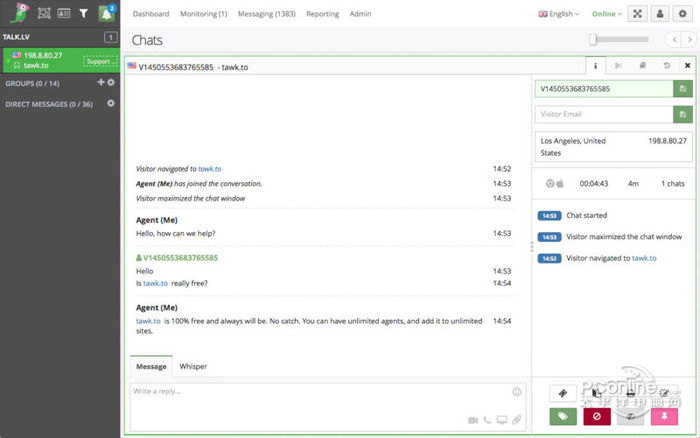Start a voice call with phone icon
The height and width of the screenshot is (438, 700).
coord(487,420)
